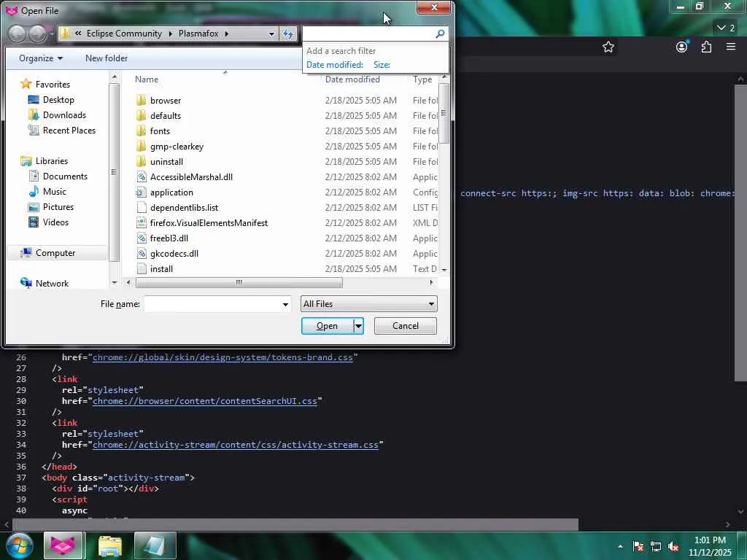The width and height of the screenshot is (747, 560).
Task: Expand the Eclipse Community breadcrumb arrow
Action: point(171,34)
